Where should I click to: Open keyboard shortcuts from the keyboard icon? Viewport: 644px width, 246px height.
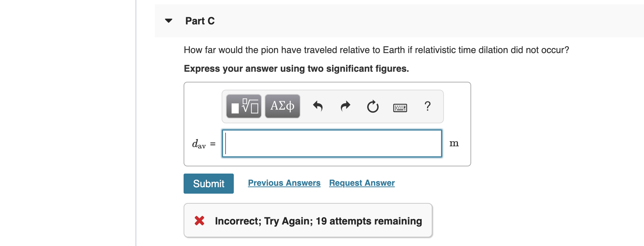[400, 107]
